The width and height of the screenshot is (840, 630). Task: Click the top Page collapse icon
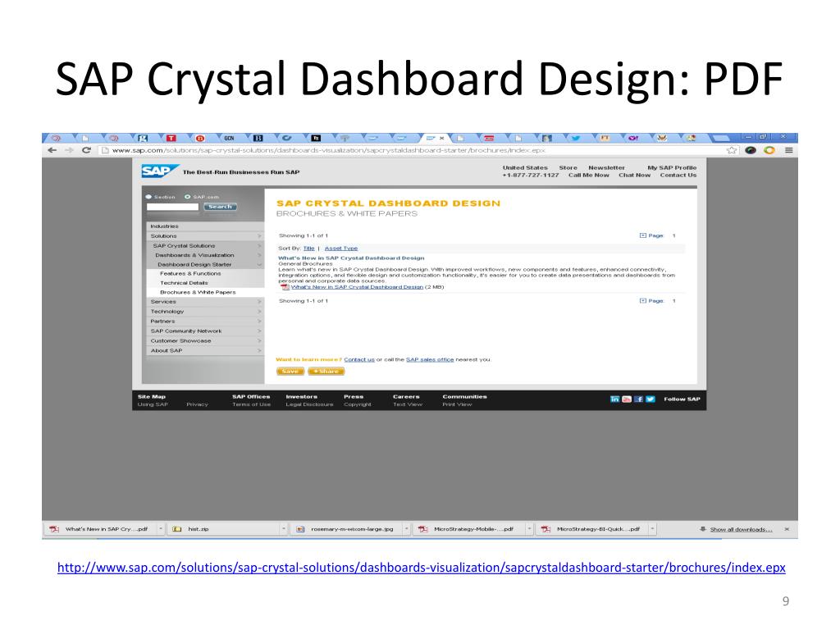click(x=643, y=235)
